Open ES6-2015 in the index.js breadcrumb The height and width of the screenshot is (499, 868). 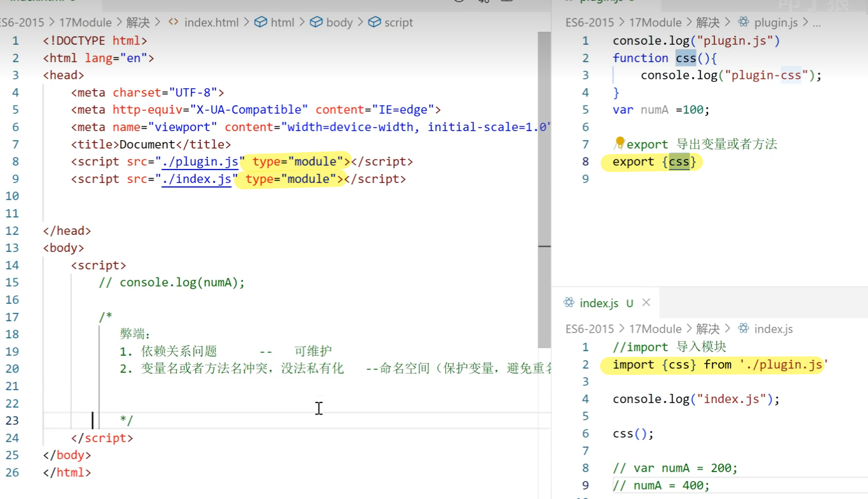tap(590, 329)
